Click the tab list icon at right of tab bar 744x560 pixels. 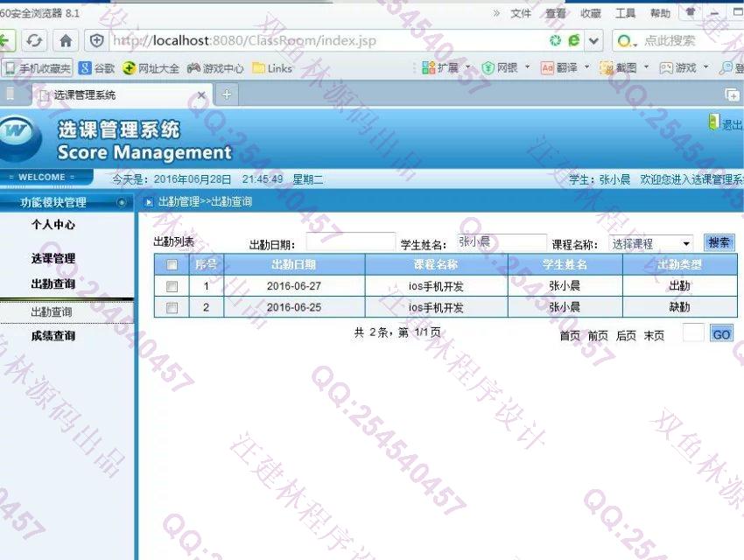(x=732, y=94)
